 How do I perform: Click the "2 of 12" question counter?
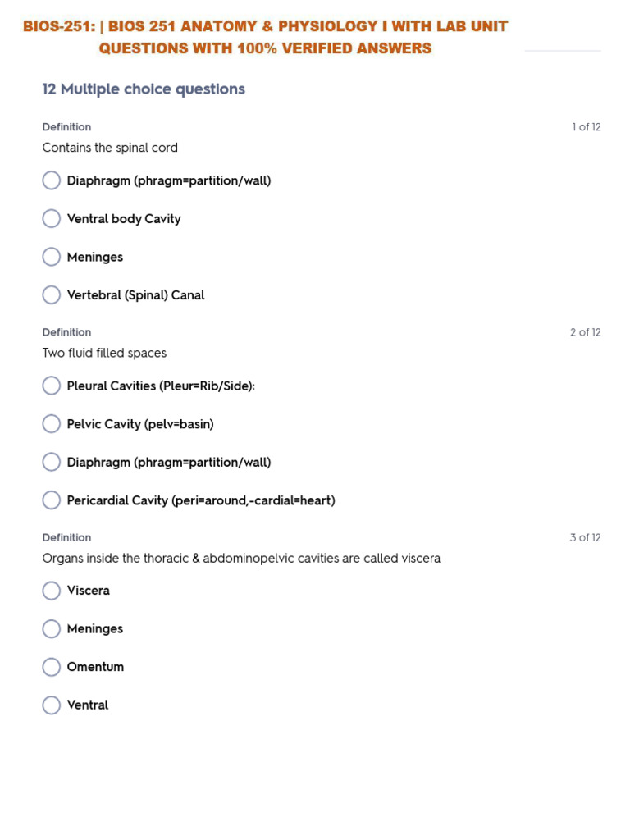[x=585, y=332]
